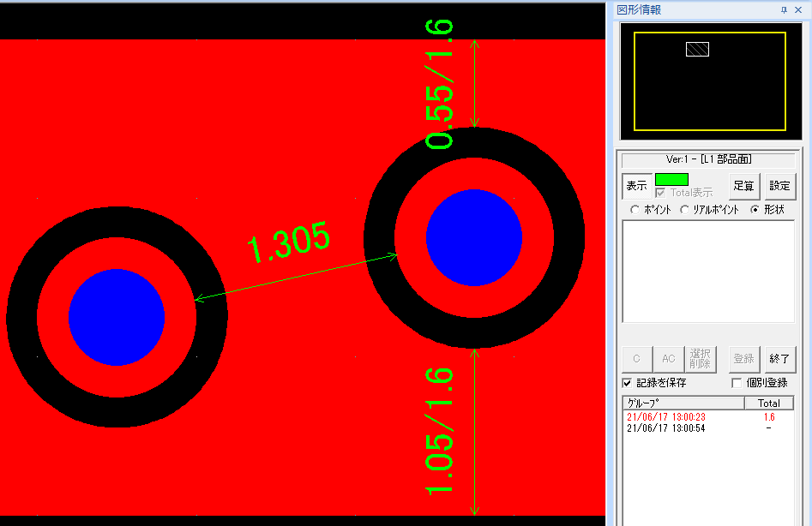Click the left blue drill hole
This screenshot has height=526, width=812.
coord(117,317)
